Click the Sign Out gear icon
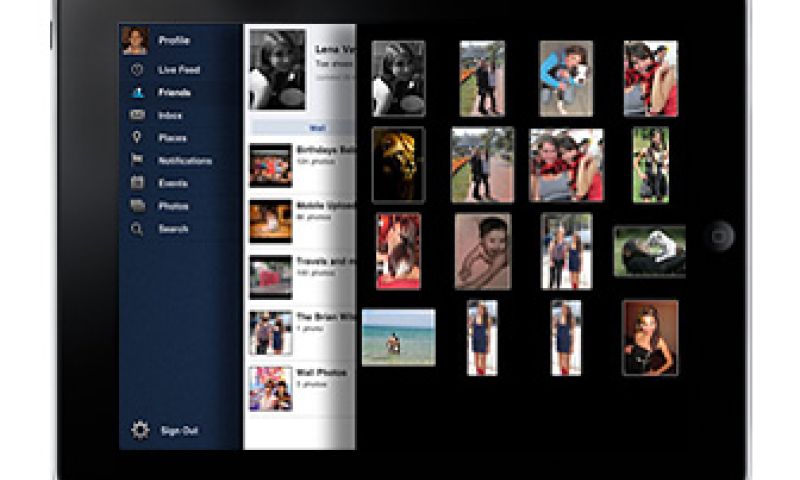 140,430
